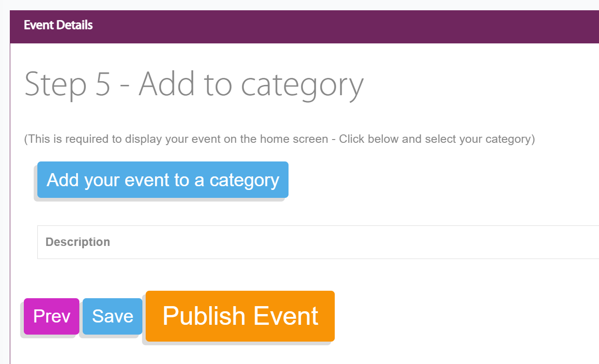
Task: Publish the event now
Action: click(x=240, y=316)
